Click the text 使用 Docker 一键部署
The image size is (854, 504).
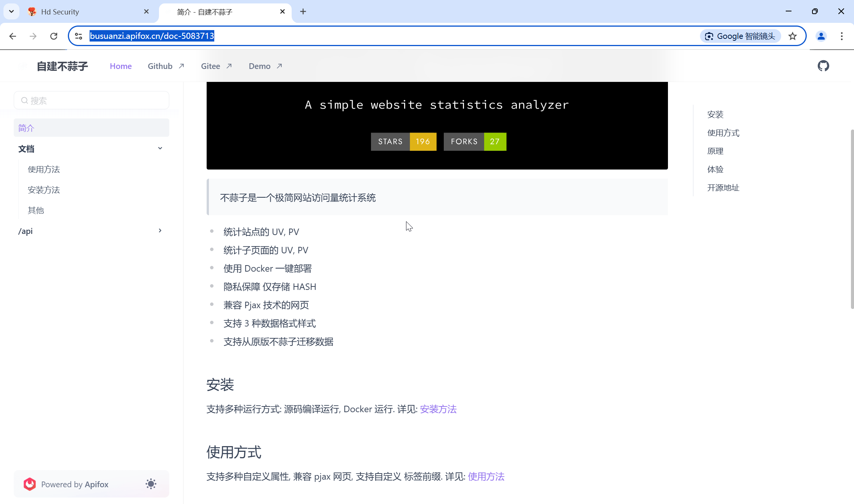click(268, 269)
